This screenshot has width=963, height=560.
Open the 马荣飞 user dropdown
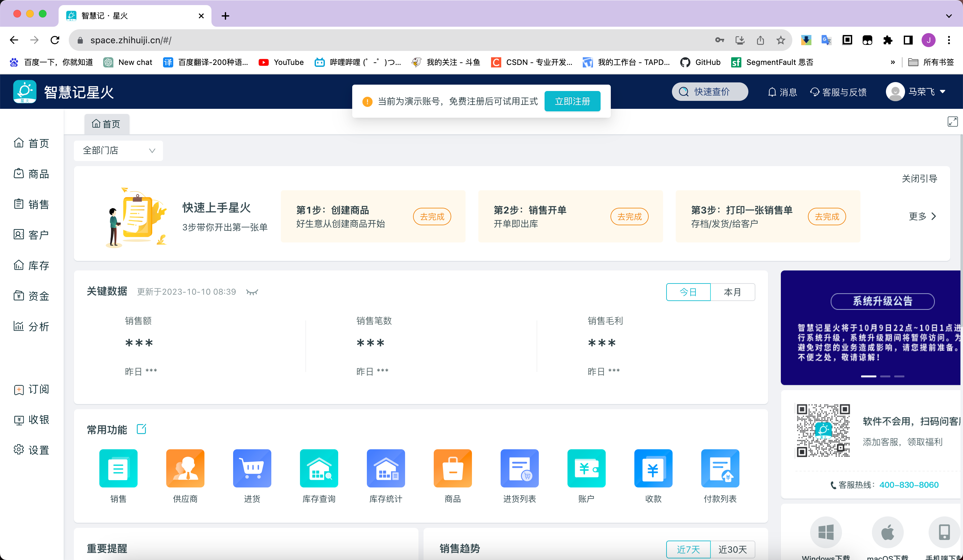(x=917, y=92)
